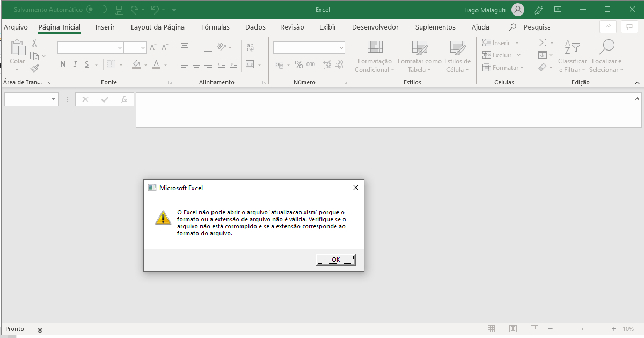Screen dimensions: 644x338
Task: Click the decrease decimal places icon
Action: tap(339, 64)
